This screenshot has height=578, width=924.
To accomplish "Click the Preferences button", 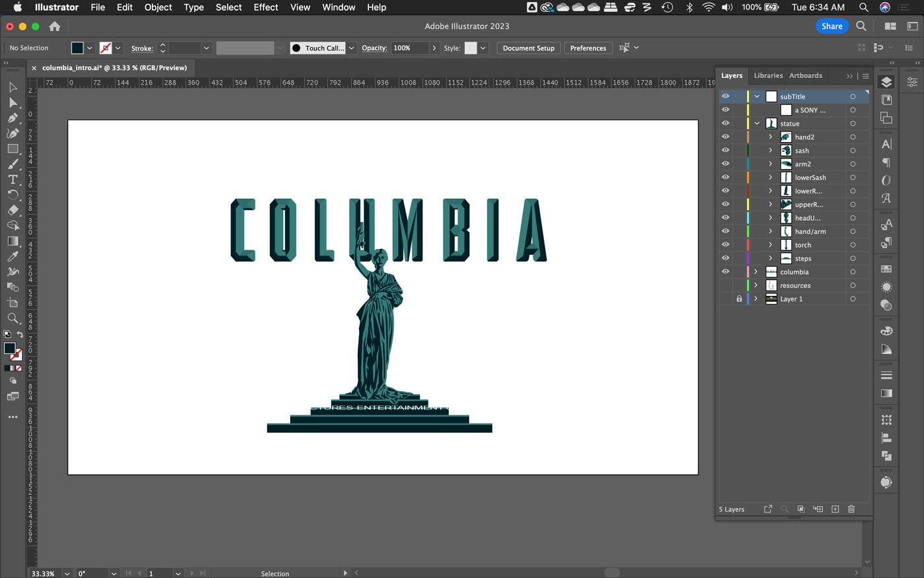I will (x=588, y=48).
